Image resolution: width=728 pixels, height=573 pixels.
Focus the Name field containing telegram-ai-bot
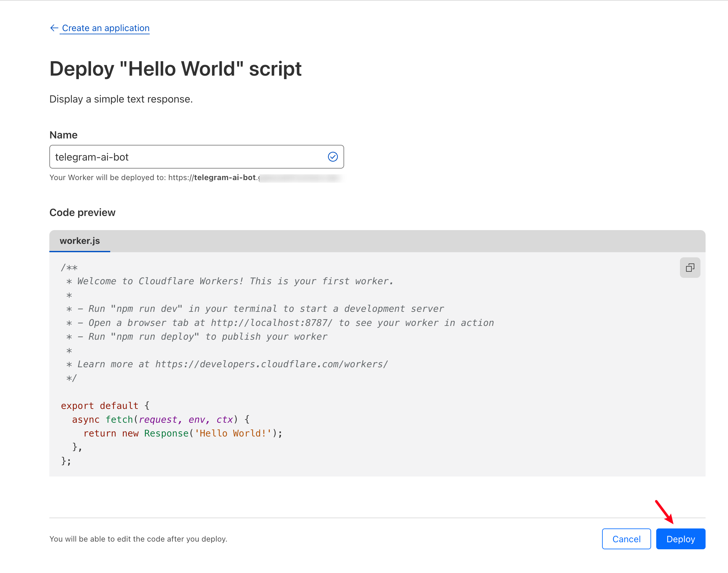[x=197, y=157]
